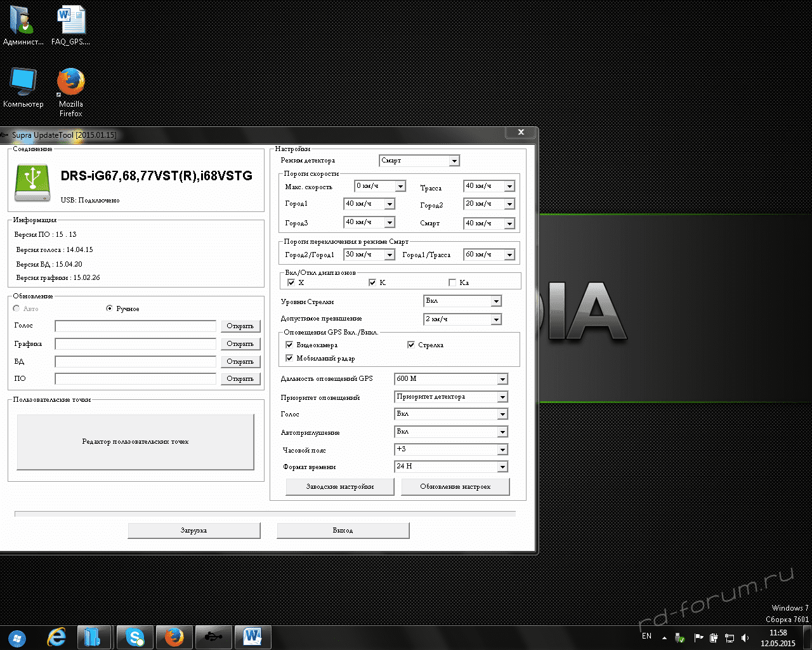Open Редактор пользовательских точек
This screenshot has height=650, width=812.
[135, 442]
